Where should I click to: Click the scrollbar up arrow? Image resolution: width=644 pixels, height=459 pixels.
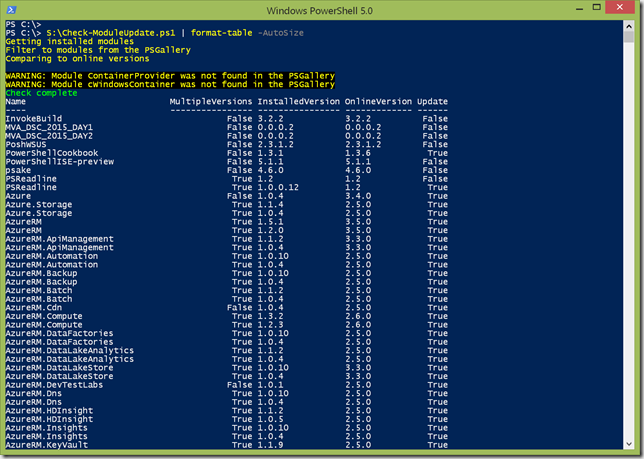pos(629,26)
